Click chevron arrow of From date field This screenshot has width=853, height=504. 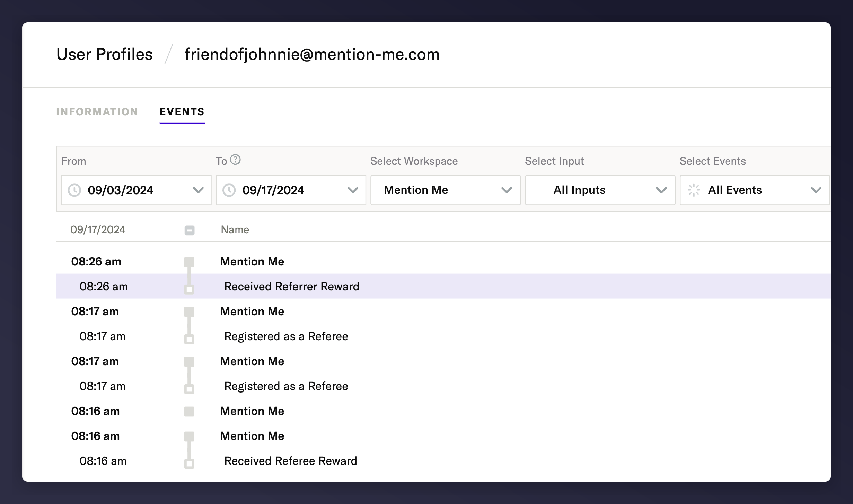coord(198,190)
